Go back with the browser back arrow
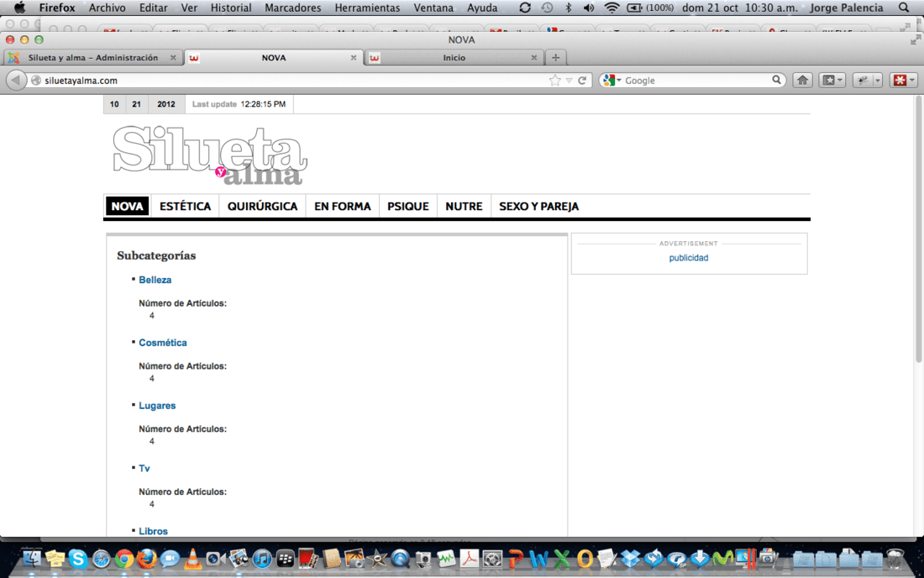The width and height of the screenshot is (924, 578). (x=16, y=80)
